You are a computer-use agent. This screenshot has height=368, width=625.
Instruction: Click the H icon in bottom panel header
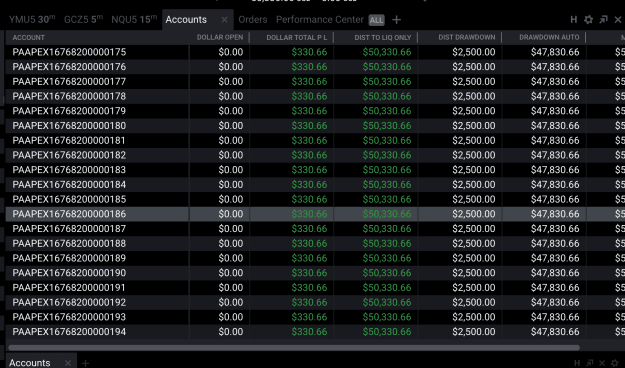[x=577, y=363]
